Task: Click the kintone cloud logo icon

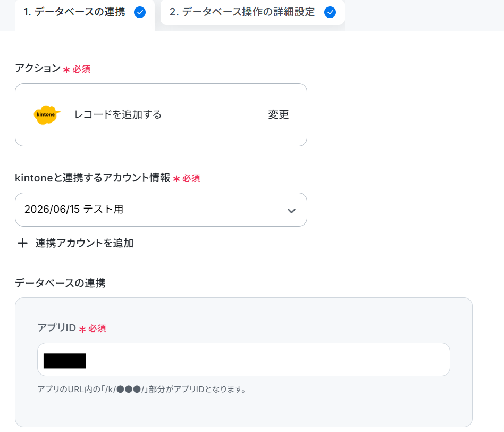Action: [x=47, y=115]
